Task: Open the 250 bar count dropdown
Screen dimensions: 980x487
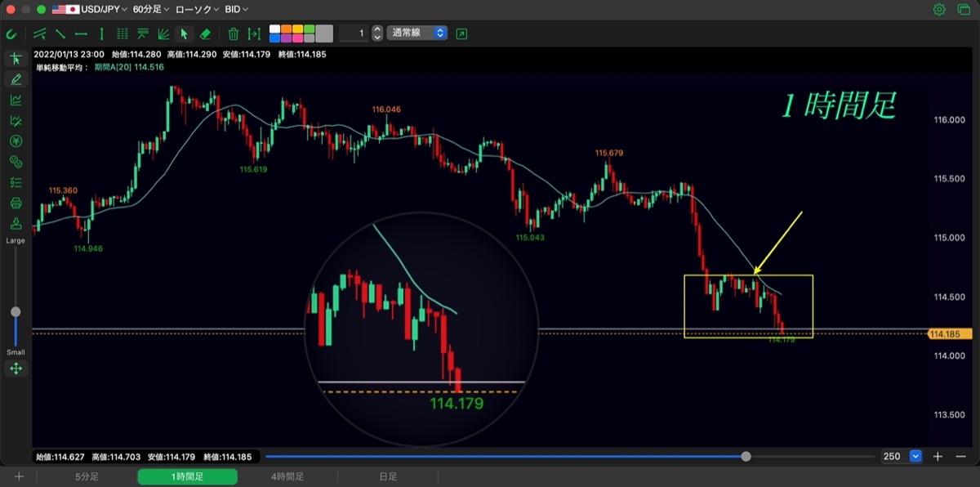Action: (x=915, y=456)
